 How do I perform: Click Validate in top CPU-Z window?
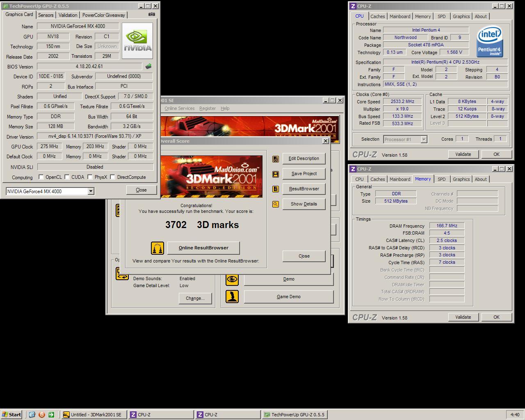[x=463, y=154]
